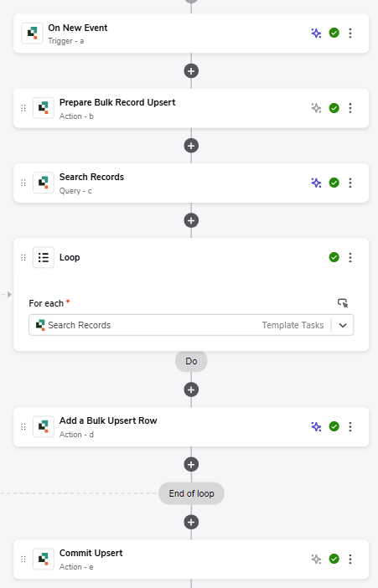The height and width of the screenshot is (588, 378).
Task: Click the Loop list icon
Action: click(44, 257)
